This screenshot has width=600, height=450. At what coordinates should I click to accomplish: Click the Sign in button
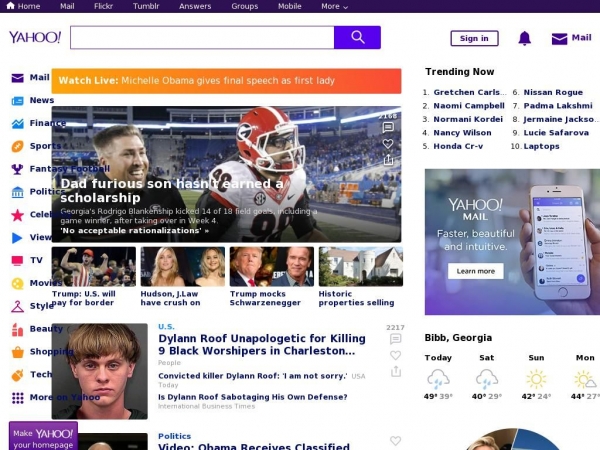[x=474, y=38]
